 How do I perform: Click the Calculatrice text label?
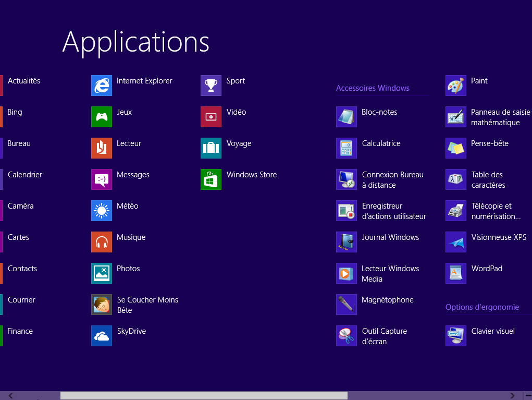381,143
